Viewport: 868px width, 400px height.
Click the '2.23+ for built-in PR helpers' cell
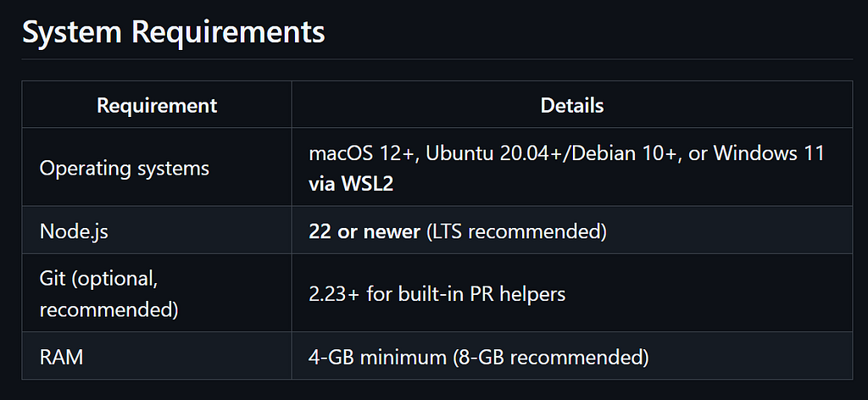click(x=572, y=294)
